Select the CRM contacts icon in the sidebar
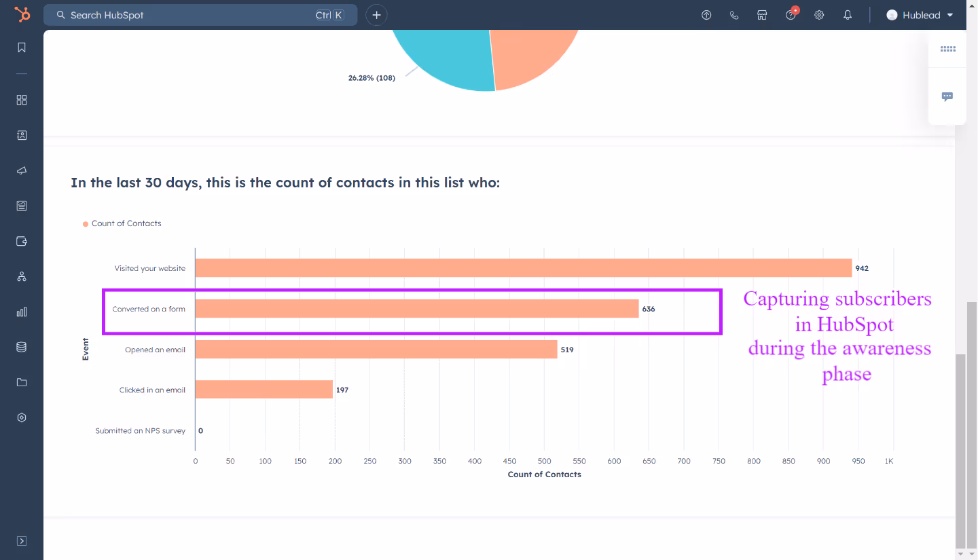Screen dimensions: 978x560 21,135
